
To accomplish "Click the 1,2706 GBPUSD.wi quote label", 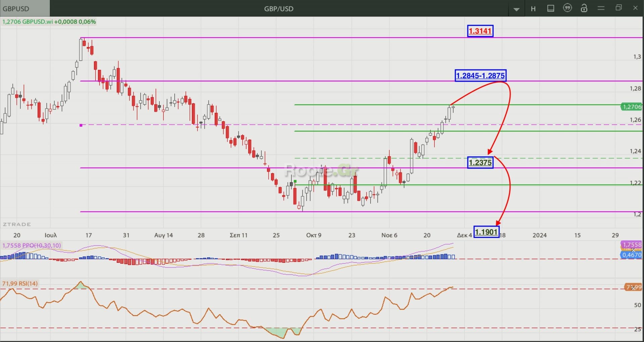I will coord(49,22).
